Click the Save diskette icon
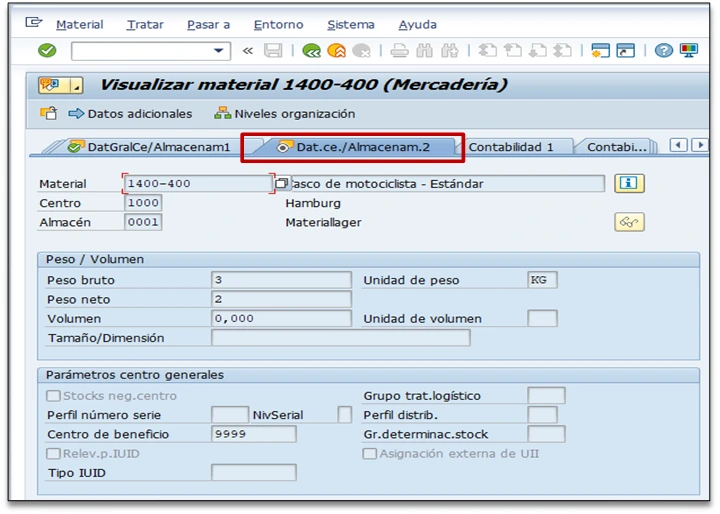 (x=273, y=50)
